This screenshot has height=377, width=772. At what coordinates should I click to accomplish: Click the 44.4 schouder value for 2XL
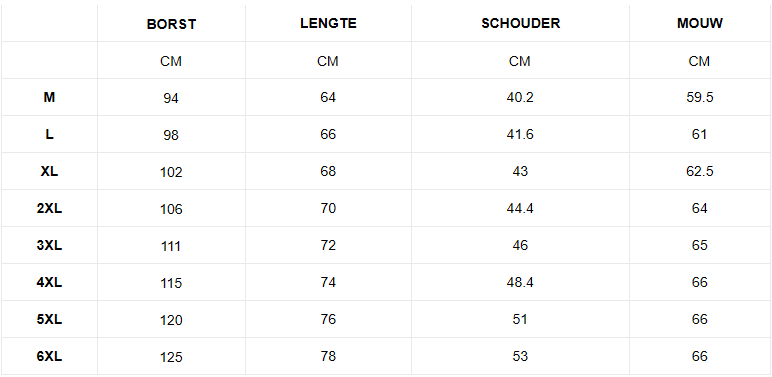click(x=520, y=208)
